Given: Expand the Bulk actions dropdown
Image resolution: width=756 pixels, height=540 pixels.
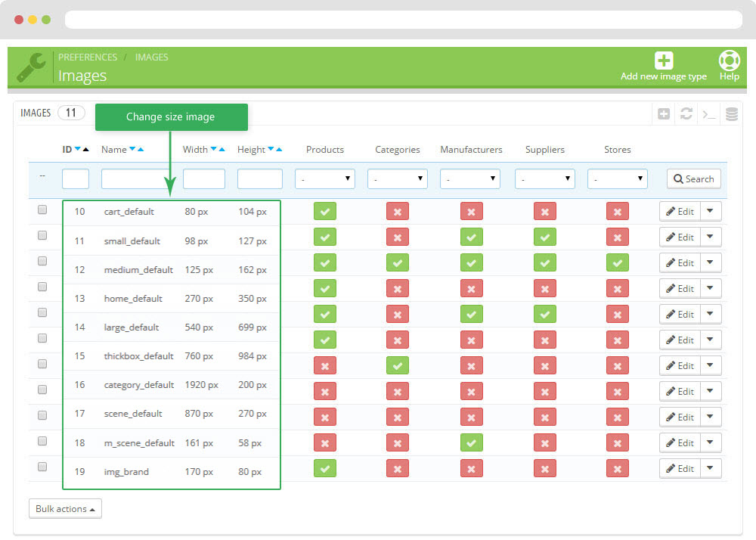Looking at the screenshot, I should 65,509.
